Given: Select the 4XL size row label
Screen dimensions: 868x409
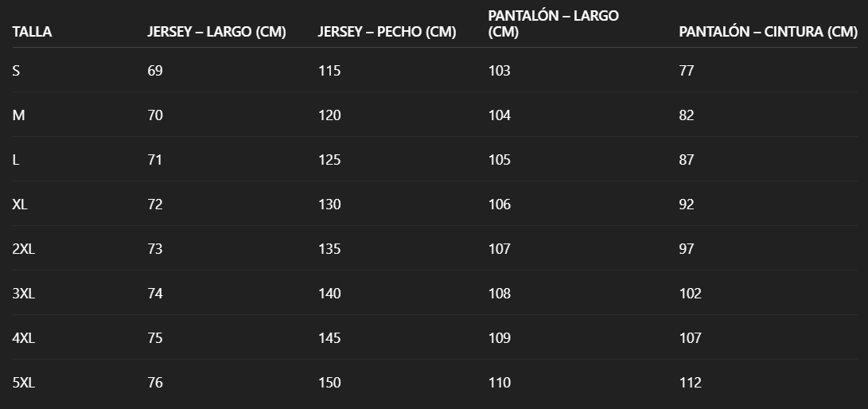Looking at the screenshot, I should [24, 338].
